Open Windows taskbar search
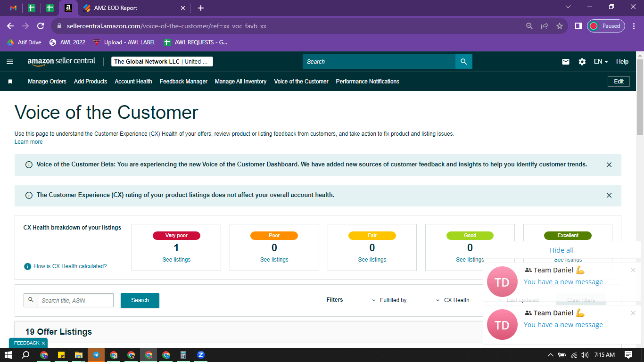Viewport: 644px width, 362px height. 26,355
